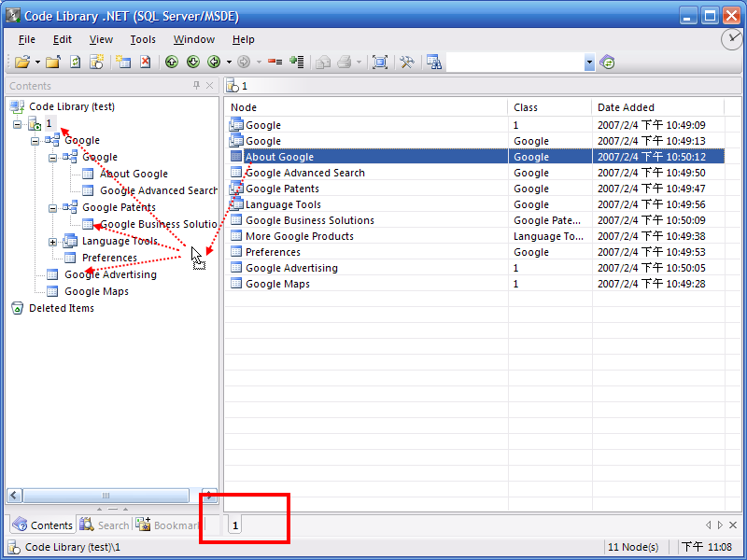Viewport: 747px width, 560px height.
Task: Click the red X delete toolbar icon
Action: coord(146,62)
